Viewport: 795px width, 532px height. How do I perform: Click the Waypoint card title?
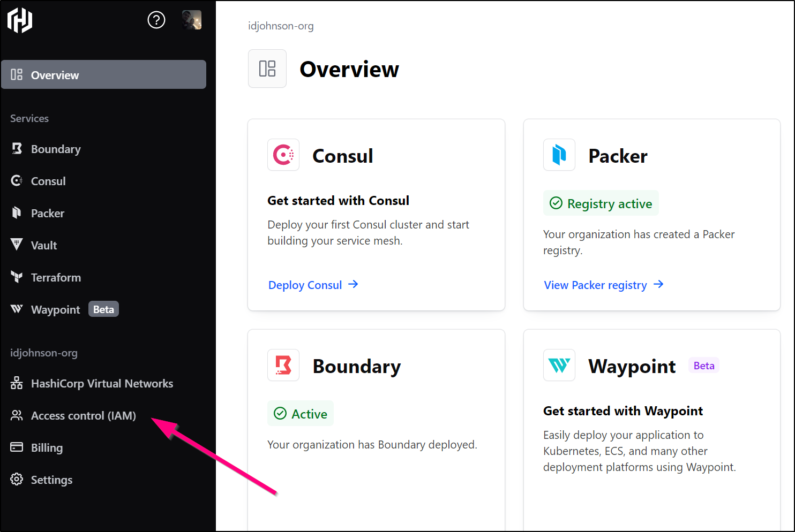[632, 367]
